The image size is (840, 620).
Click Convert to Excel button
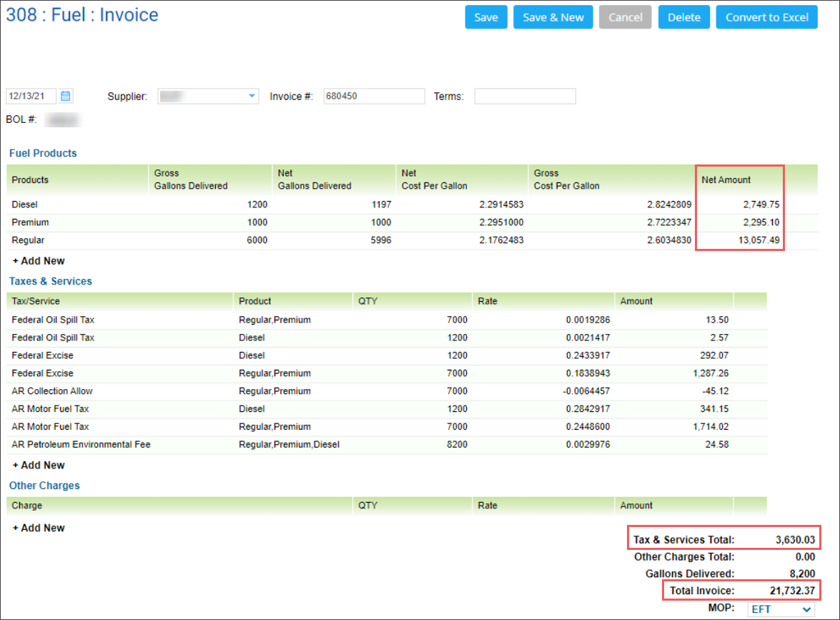tap(766, 17)
